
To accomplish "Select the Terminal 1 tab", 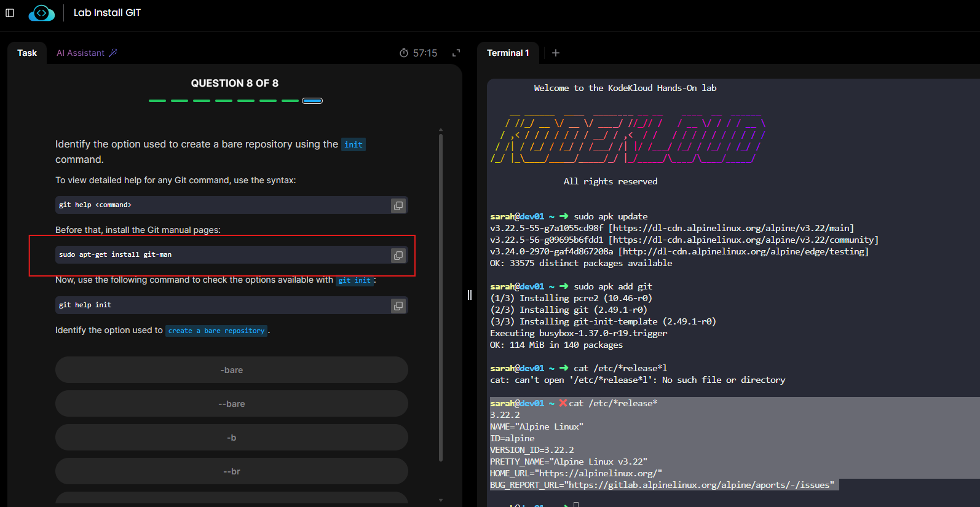I will click(x=508, y=53).
